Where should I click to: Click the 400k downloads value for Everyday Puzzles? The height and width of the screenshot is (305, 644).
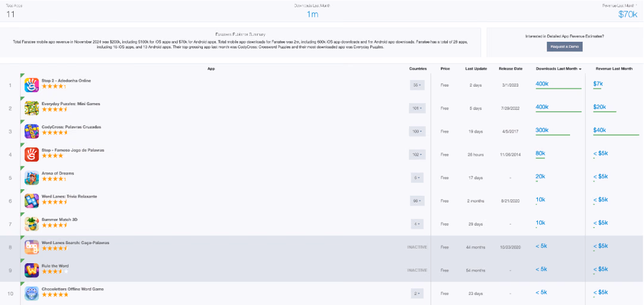542,107
